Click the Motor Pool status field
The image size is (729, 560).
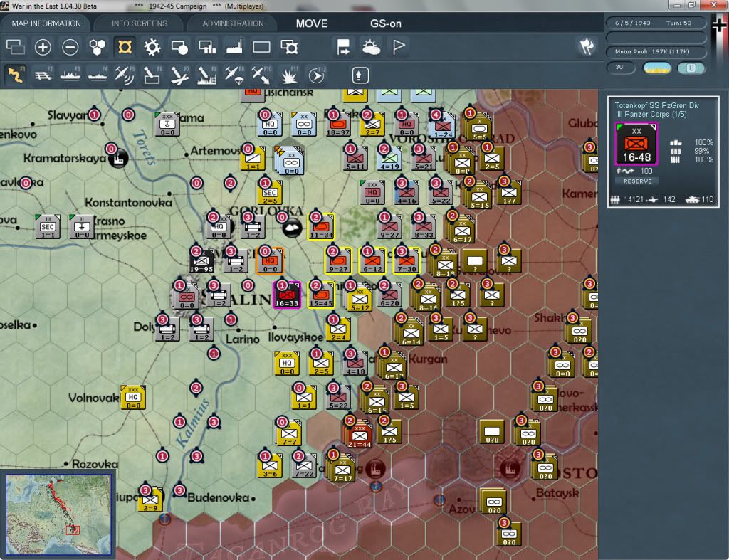click(x=656, y=51)
